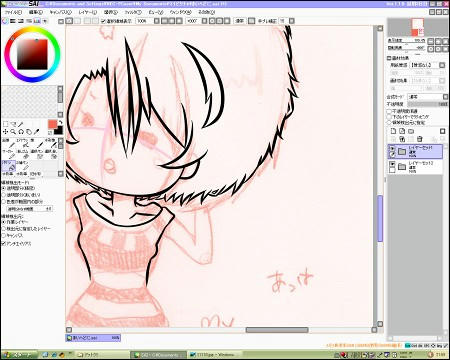Select the eyedropper color picker tool

tap(36, 132)
